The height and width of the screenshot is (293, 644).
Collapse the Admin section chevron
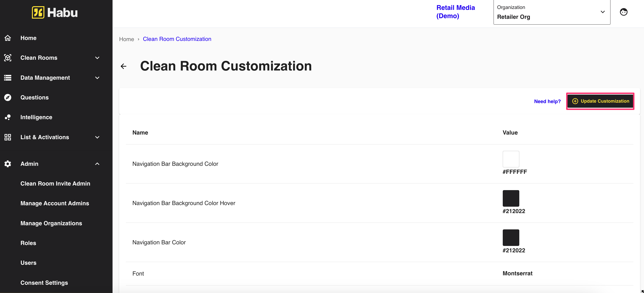[x=97, y=164]
